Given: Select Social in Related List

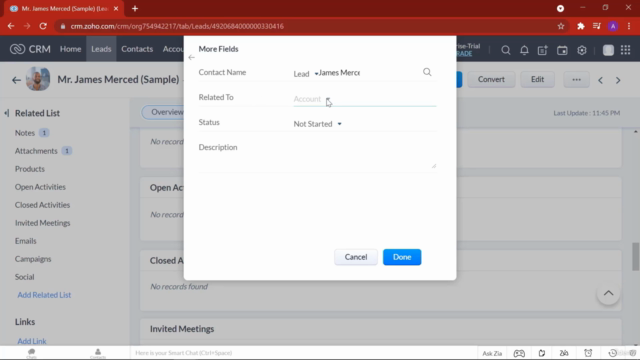Looking at the screenshot, I should coord(24,277).
